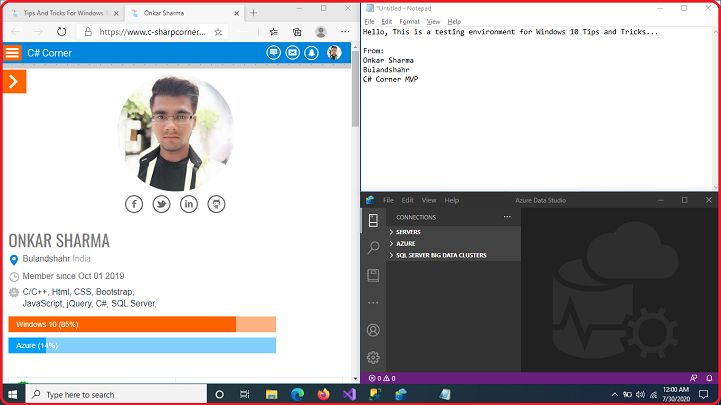Open the Manage gear in Azure Data Studio

(373, 357)
